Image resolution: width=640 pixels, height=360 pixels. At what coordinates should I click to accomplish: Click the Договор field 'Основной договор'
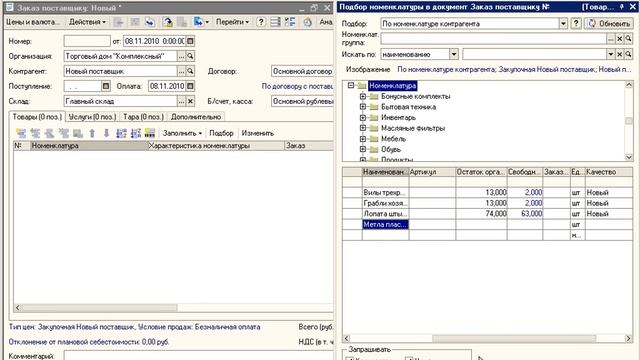(x=302, y=71)
